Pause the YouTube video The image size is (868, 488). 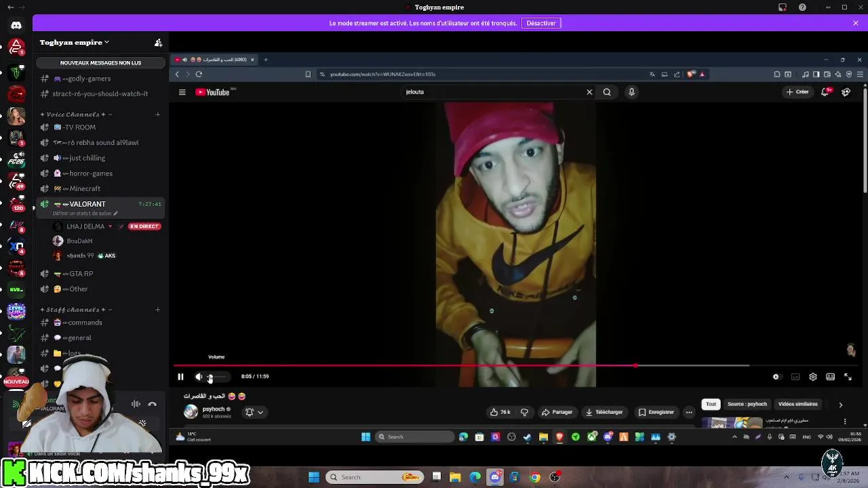coord(180,377)
